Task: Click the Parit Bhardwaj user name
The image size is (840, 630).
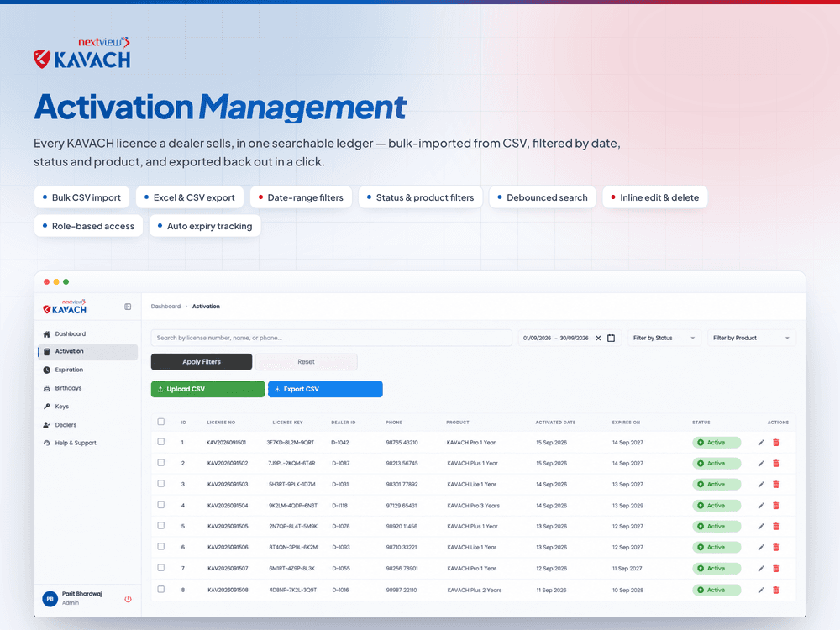Action: 82,594
